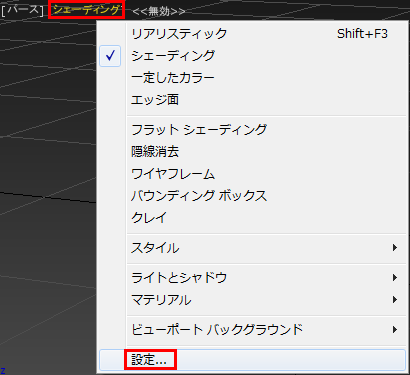410x375 pixels.
Task: Click the シェーディング viewport label
Action: click(x=86, y=10)
